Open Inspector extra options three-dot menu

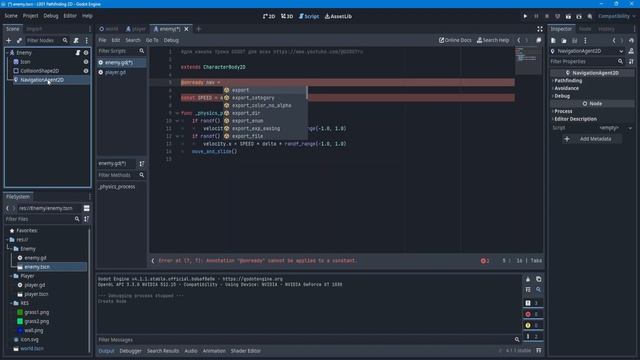tap(585, 40)
